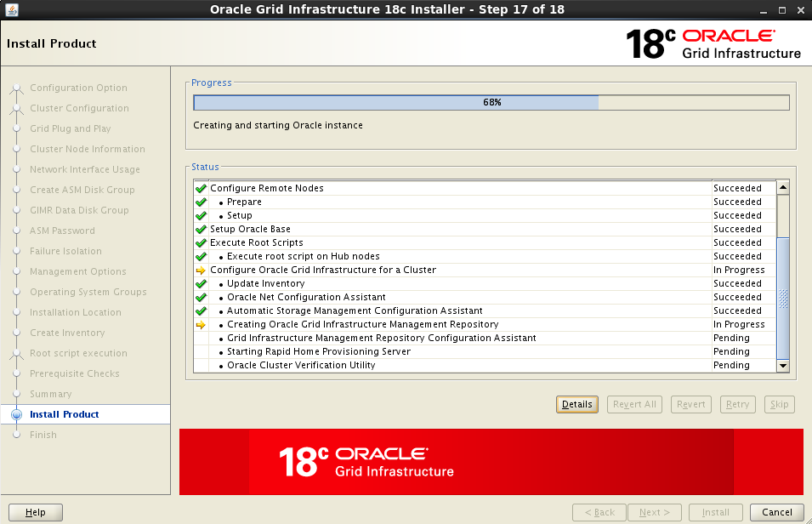Screen dimensions: 812x524
Task: Select Install Product step in sidebar
Action: tap(65, 414)
